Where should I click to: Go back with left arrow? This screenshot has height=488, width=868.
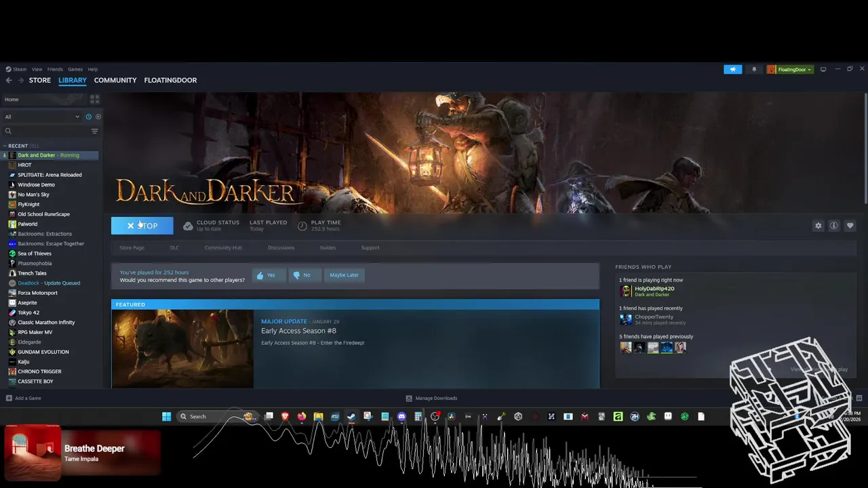click(x=9, y=80)
